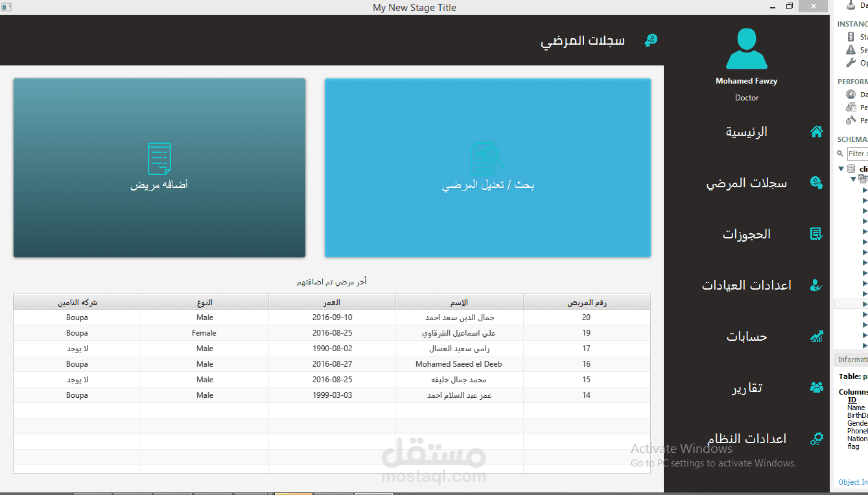The image size is (868, 495).
Task: Select patient number 20 cell
Action: (x=587, y=317)
